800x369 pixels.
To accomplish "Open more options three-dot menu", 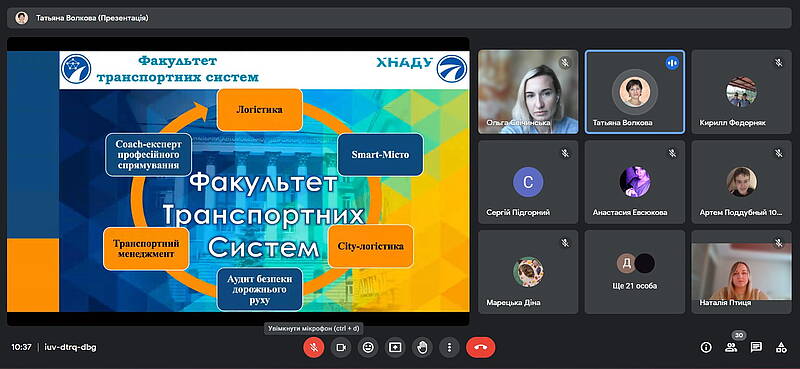I will point(449,348).
